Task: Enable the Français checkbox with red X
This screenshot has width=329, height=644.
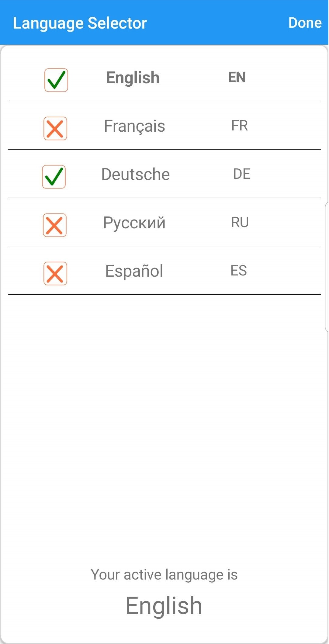Action: pyautogui.click(x=55, y=128)
